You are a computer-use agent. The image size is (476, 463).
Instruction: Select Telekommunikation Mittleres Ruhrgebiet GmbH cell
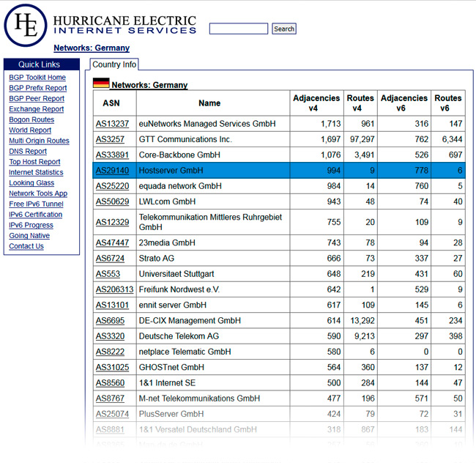coord(213,222)
